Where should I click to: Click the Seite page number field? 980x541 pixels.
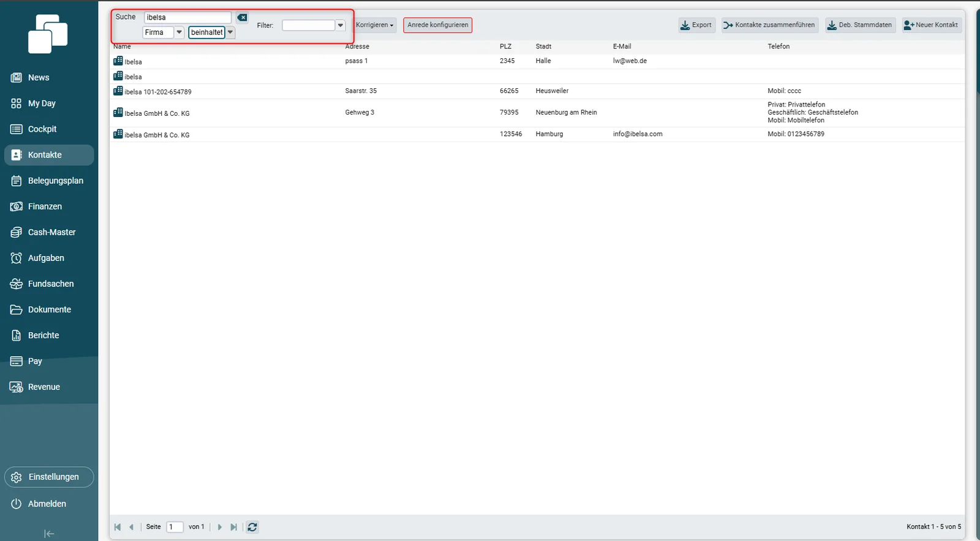click(x=175, y=527)
